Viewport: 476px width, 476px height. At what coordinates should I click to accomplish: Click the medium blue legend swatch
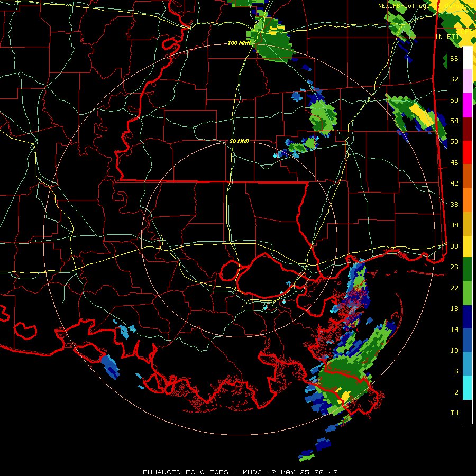click(x=467, y=341)
